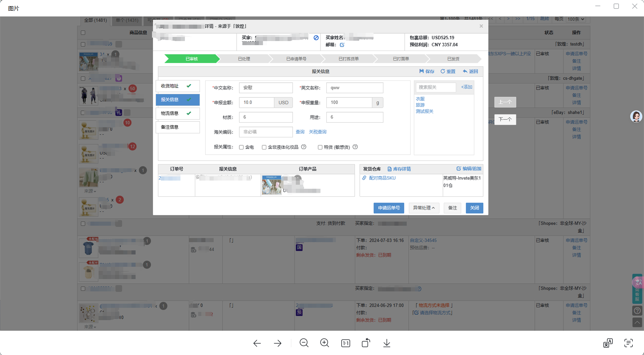Image resolution: width=644 pixels, height=355 pixels.
Task: Click the 已发货 progress step
Action: click(x=453, y=59)
